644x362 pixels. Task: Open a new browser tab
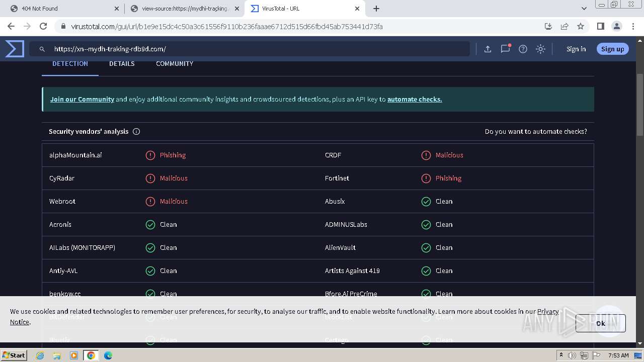point(376,9)
